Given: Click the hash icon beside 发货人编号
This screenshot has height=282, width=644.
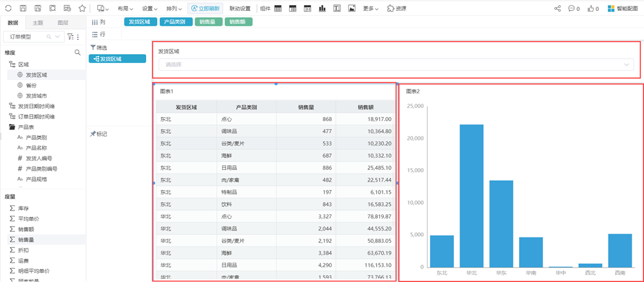Looking at the screenshot, I should [x=20, y=158].
